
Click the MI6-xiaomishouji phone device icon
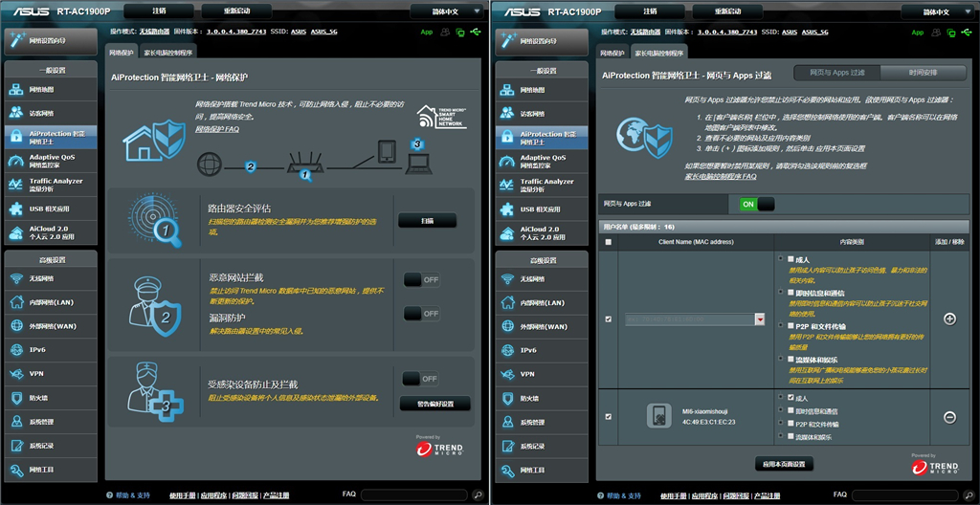(x=658, y=417)
